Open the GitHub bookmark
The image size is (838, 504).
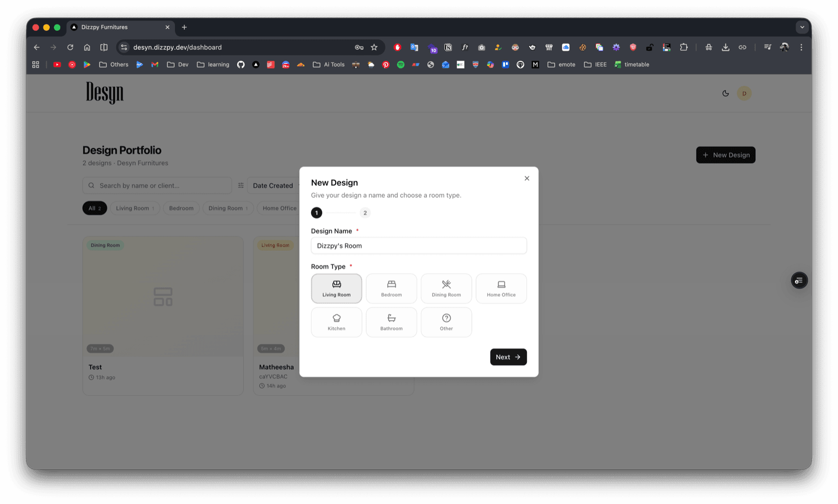pyautogui.click(x=241, y=64)
